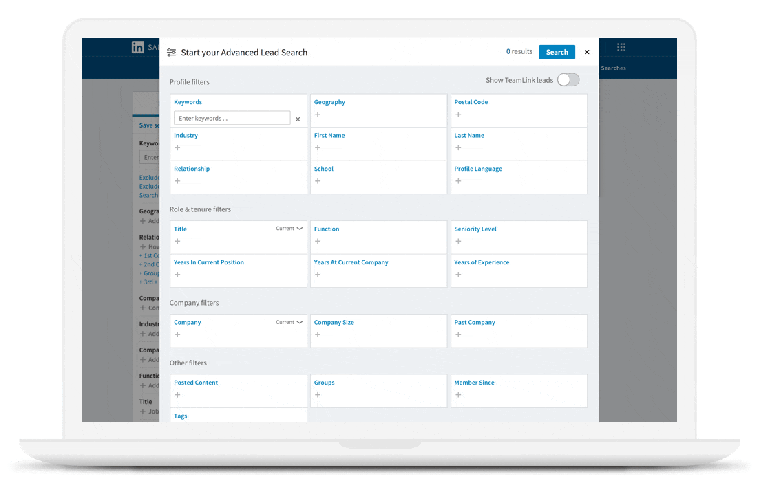Viewport: 760px width, 495px height.
Task: Add a Seniority Level filter with plus icon
Action: tap(458, 241)
